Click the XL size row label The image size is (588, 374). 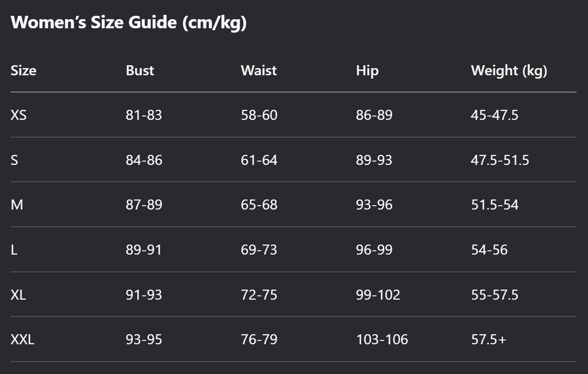pos(18,295)
